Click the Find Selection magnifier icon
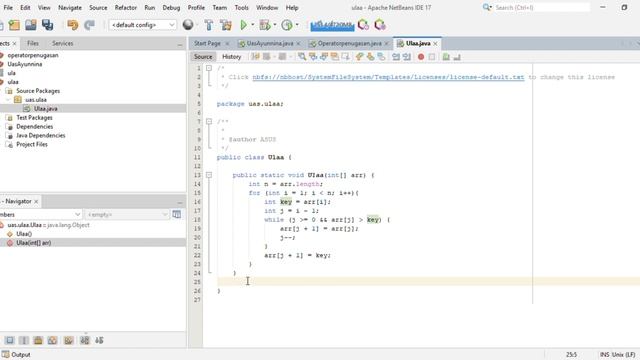The height and width of the screenshot is (360, 640). point(302,57)
